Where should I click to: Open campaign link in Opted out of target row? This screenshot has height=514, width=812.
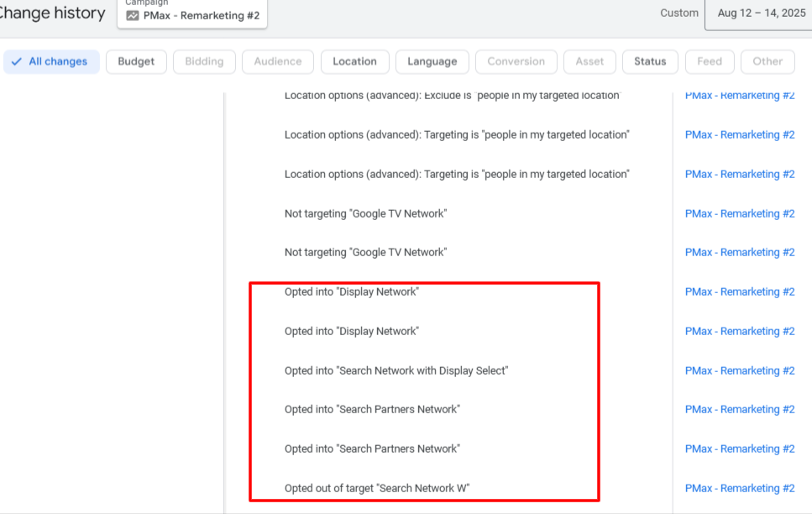(740, 489)
